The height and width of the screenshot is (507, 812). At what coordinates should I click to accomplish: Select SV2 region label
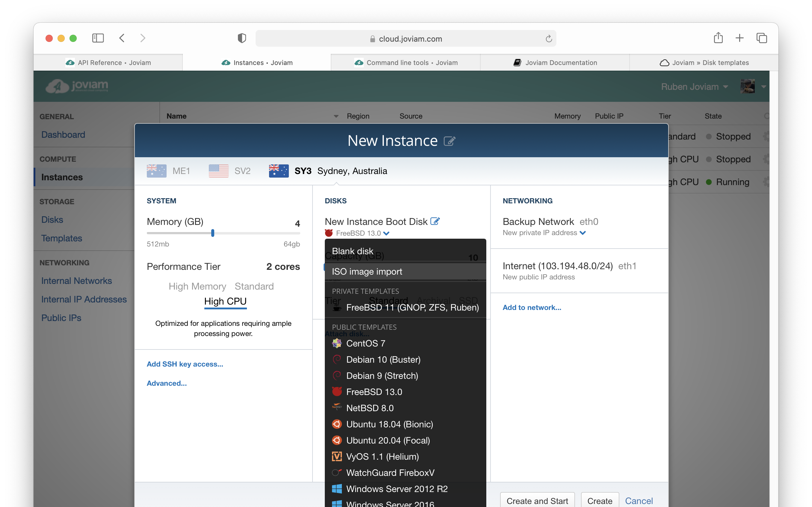242,171
